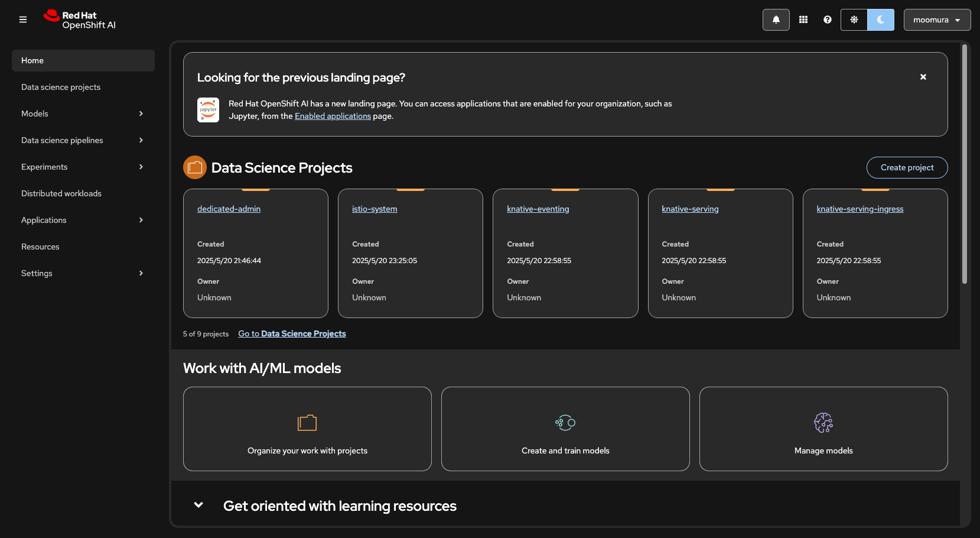Image resolution: width=980 pixels, height=538 pixels.
Task: Dismiss the previous landing page banner
Action: [923, 77]
